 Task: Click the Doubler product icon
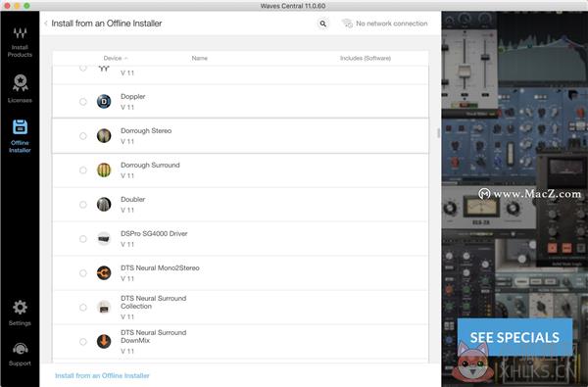coord(104,205)
